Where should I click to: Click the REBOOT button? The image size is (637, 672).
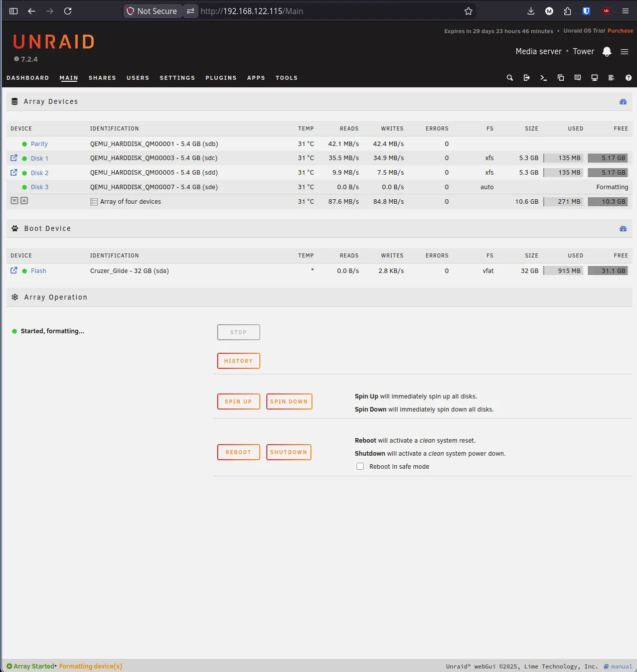pos(239,452)
